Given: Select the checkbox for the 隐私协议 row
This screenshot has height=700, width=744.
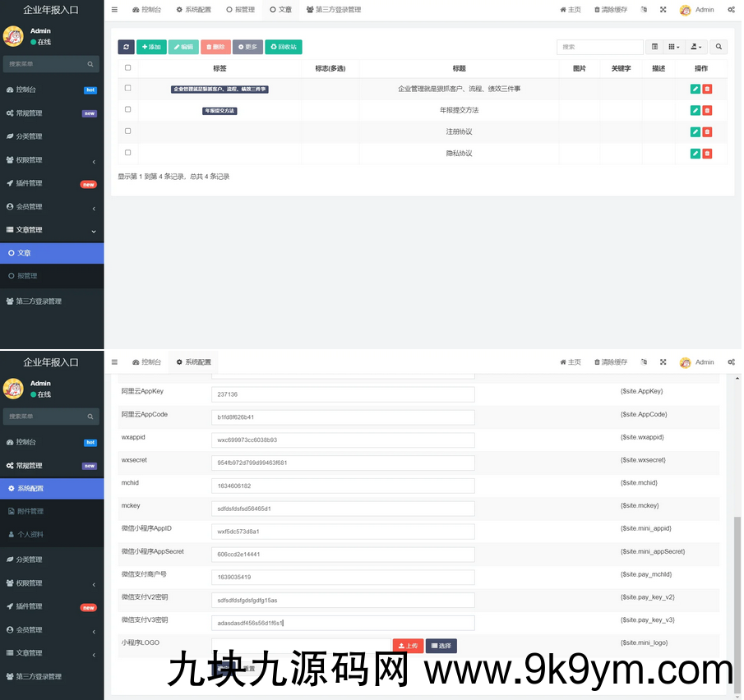Looking at the screenshot, I should click(x=127, y=153).
